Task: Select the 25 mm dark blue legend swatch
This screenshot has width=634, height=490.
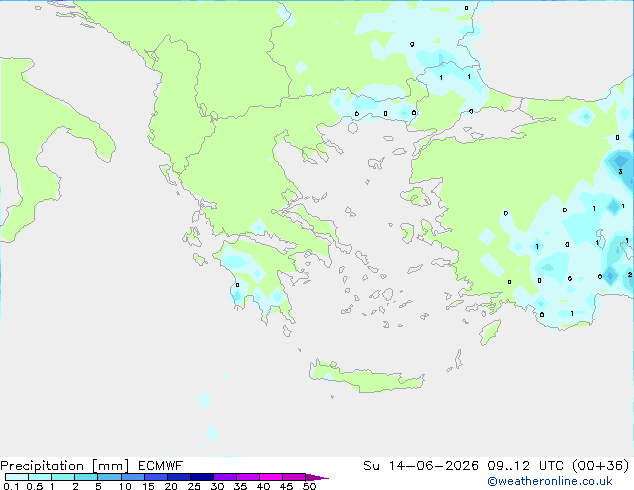Action: pyautogui.click(x=201, y=477)
